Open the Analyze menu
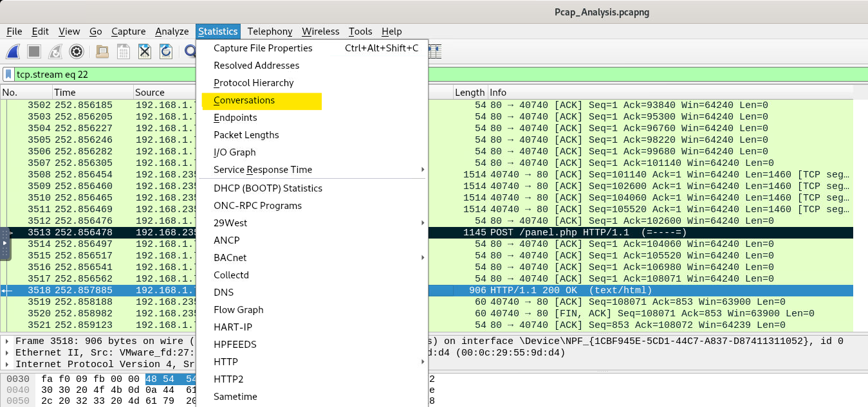Screen dimensions: 868x407 [172, 32]
